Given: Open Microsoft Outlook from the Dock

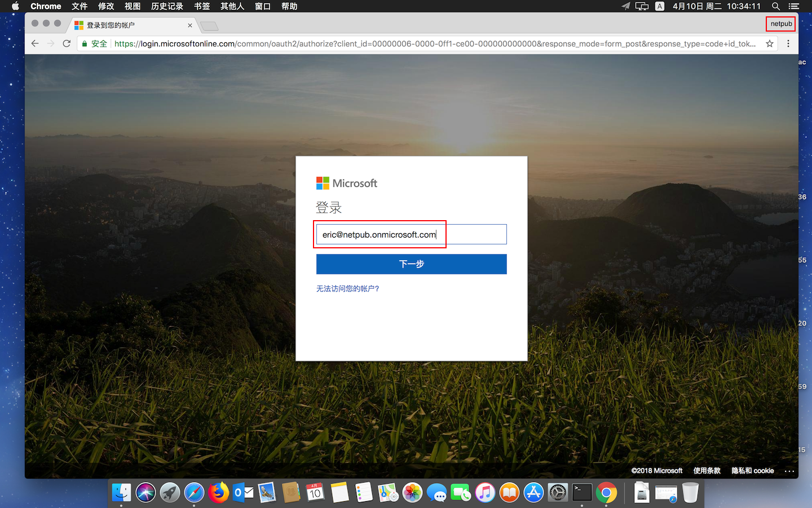Looking at the screenshot, I should coord(243,493).
